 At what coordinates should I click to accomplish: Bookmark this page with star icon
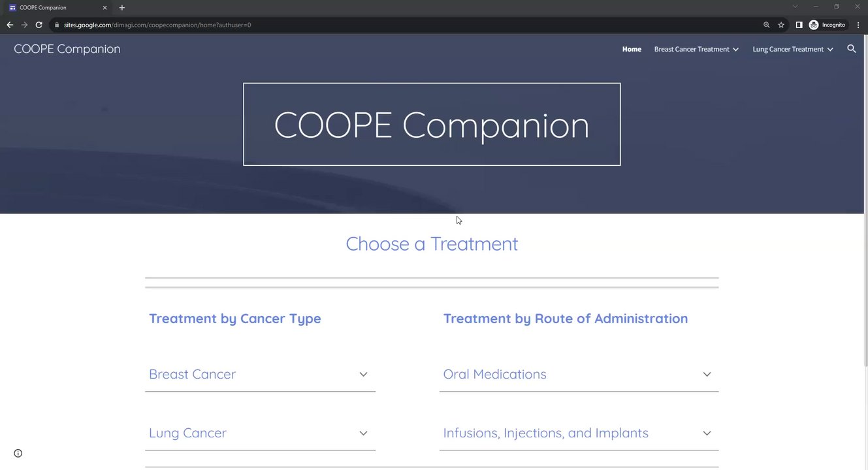pos(781,25)
